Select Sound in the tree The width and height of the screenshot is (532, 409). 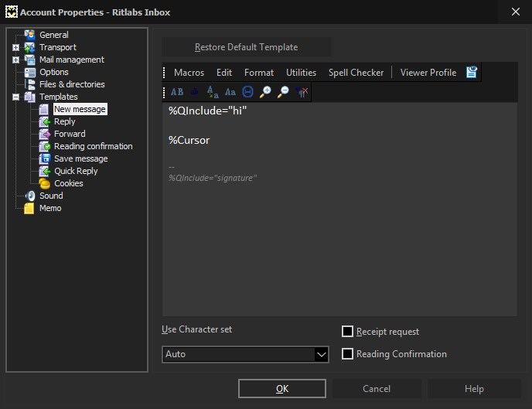click(x=51, y=196)
